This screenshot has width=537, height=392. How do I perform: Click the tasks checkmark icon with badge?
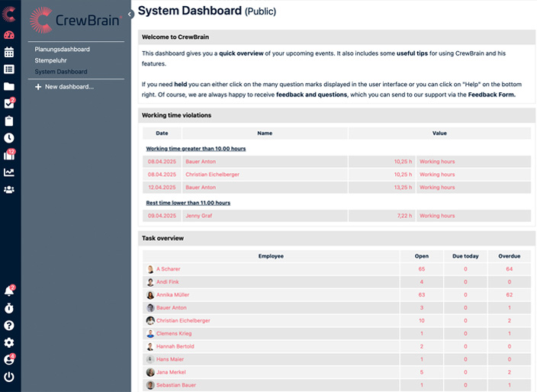click(x=9, y=104)
